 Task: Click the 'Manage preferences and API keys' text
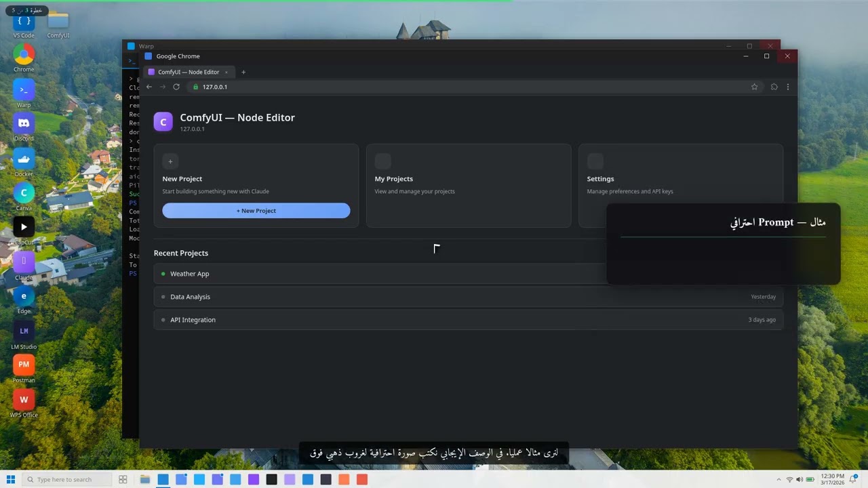click(x=630, y=191)
